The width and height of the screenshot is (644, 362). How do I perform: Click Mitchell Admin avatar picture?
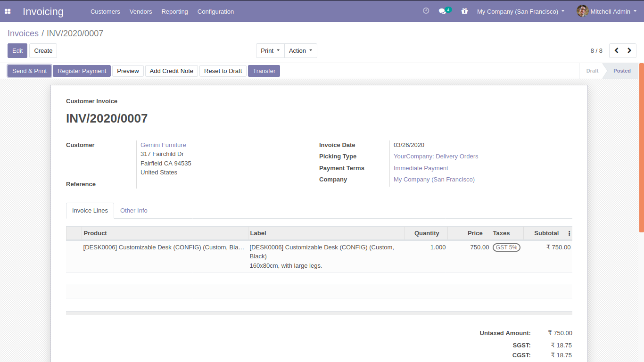582,11
